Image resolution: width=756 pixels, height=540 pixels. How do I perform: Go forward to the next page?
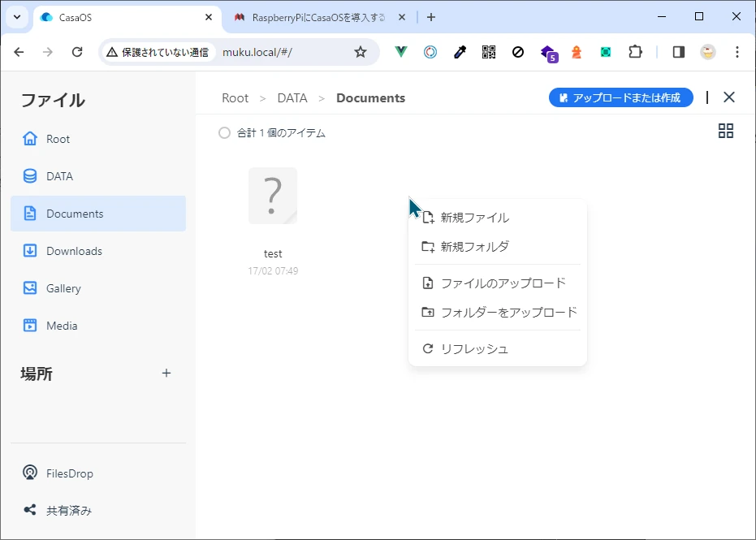[48, 52]
